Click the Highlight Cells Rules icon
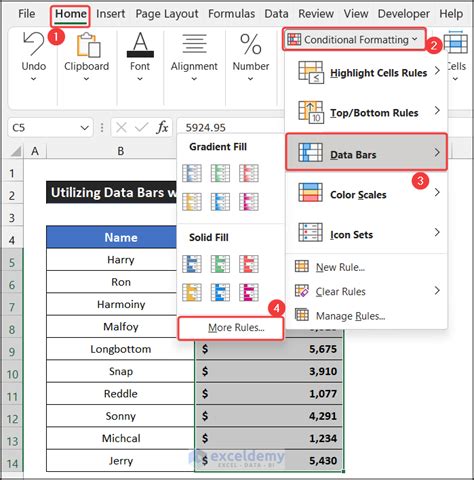The height and width of the screenshot is (480, 474). point(311,72)
